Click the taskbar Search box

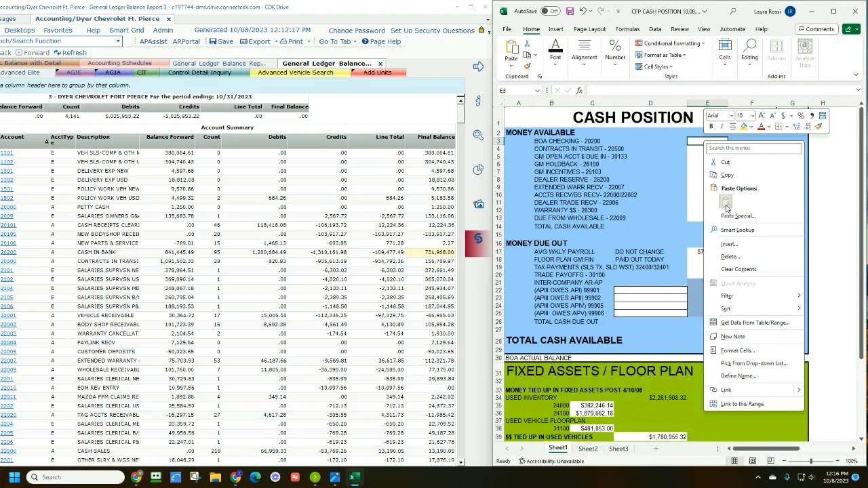76,477
